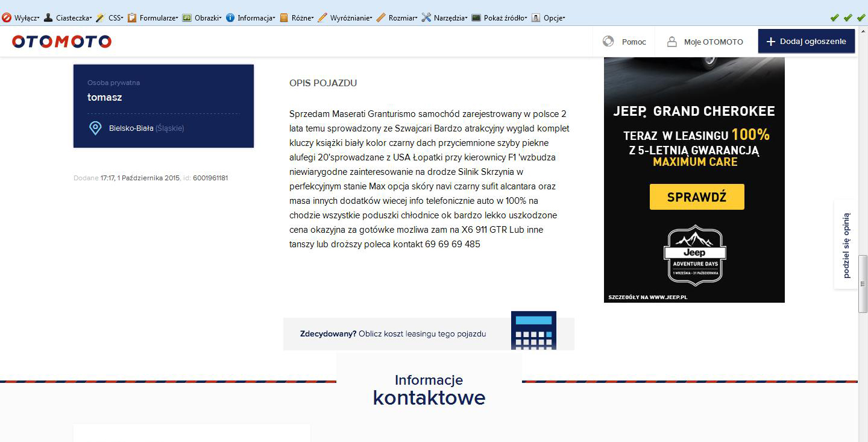Click the podziel się opinią side tab
Viewport: 868px width, 442px height.
(x=846, y=245)
